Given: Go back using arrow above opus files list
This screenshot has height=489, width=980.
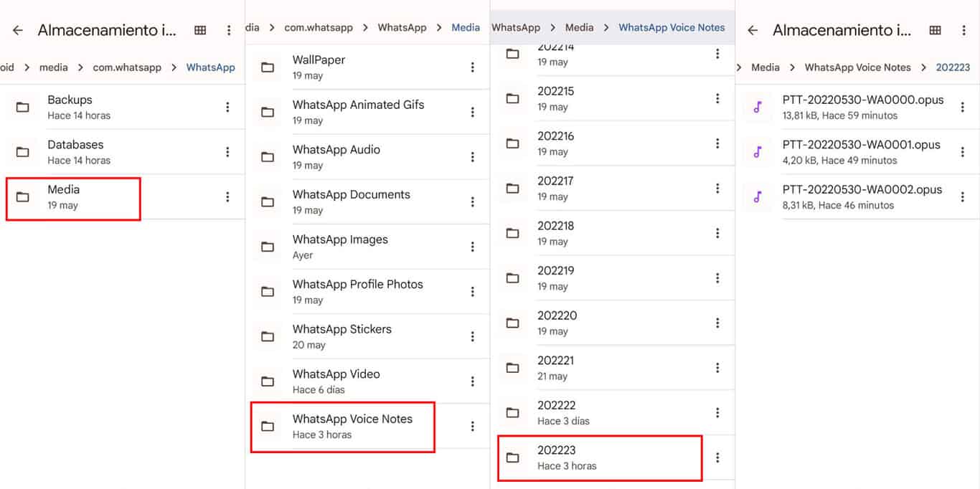Looking at the screenshot, I should click(753, 30).
